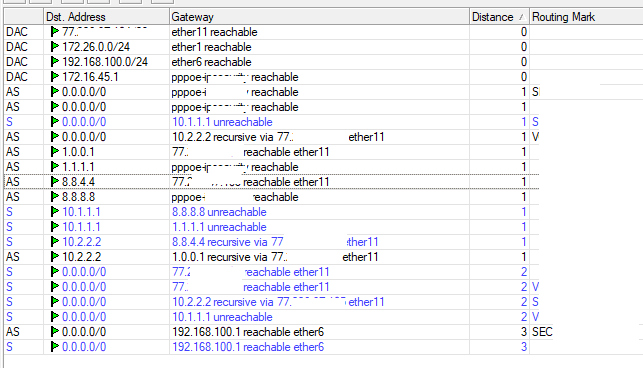Click the route icon next to 1.0.0.1
This screenshot has width=643, height=368.
[x=55, y=152]
